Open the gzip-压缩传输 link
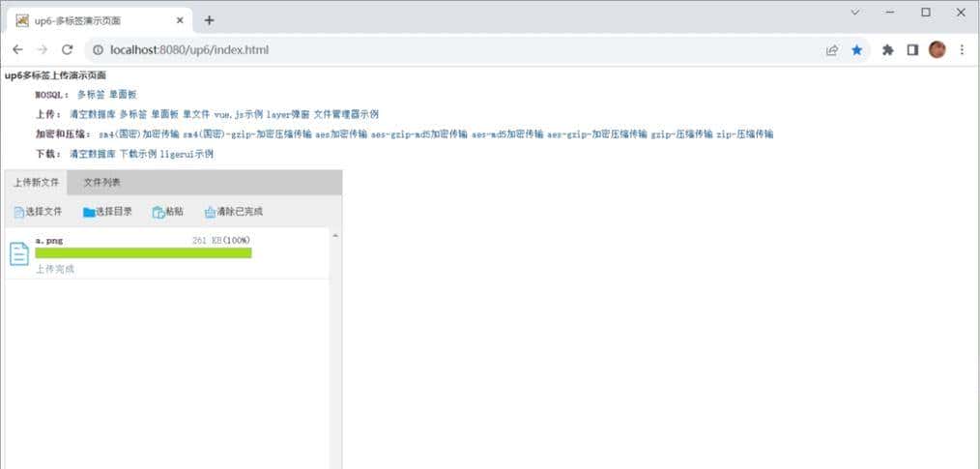This screenshot has width=980, height=469. point(682,134)
